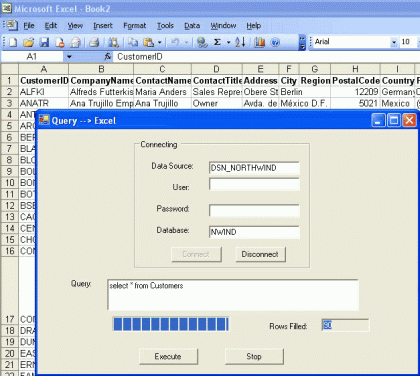Open the View menu

(x=75, y=26)
